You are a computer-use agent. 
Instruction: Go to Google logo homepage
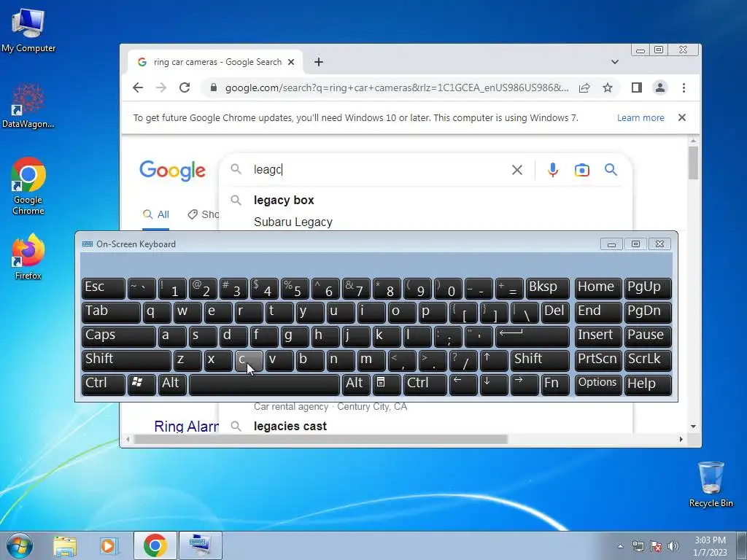[x=172, y=171]
